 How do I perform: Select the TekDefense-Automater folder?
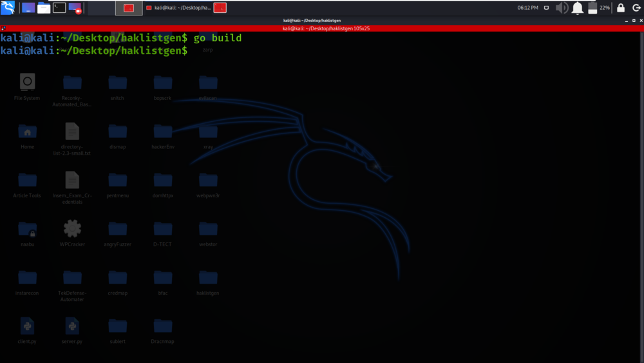coord(72,286)
